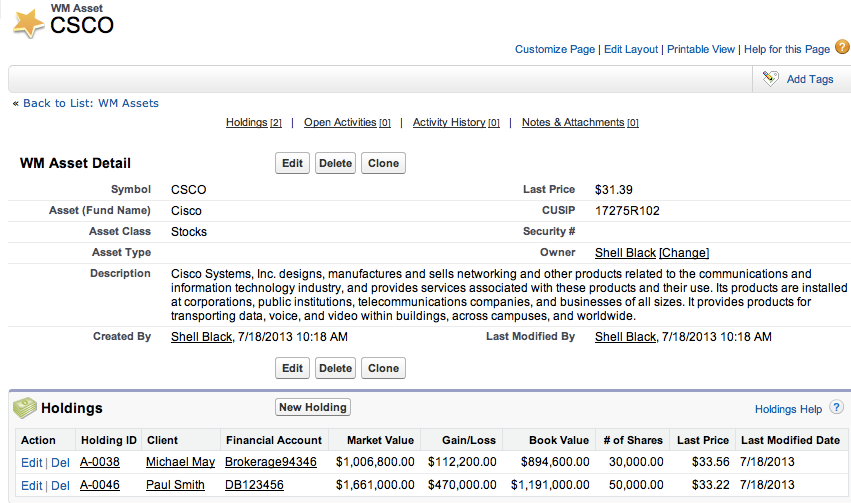This screenshot has height=503, width=851.
Task: Open the client Michael May
Action: (x=180, y=462)
